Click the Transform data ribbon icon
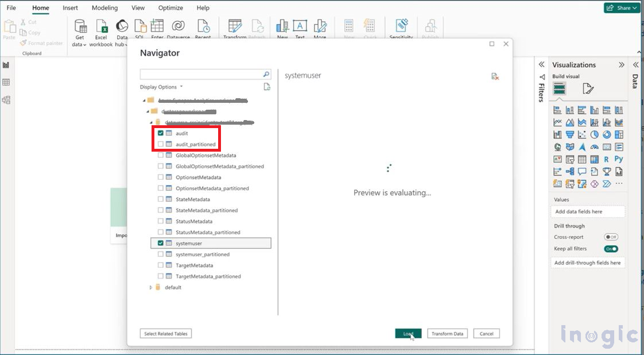This screenshot has height=355, width=644. 235,26
